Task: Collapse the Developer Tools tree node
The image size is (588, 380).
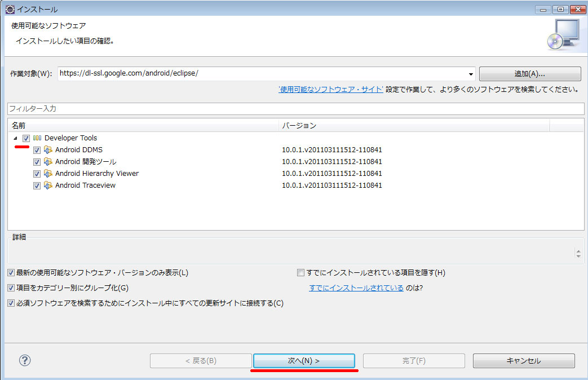Action: point(15,138)
